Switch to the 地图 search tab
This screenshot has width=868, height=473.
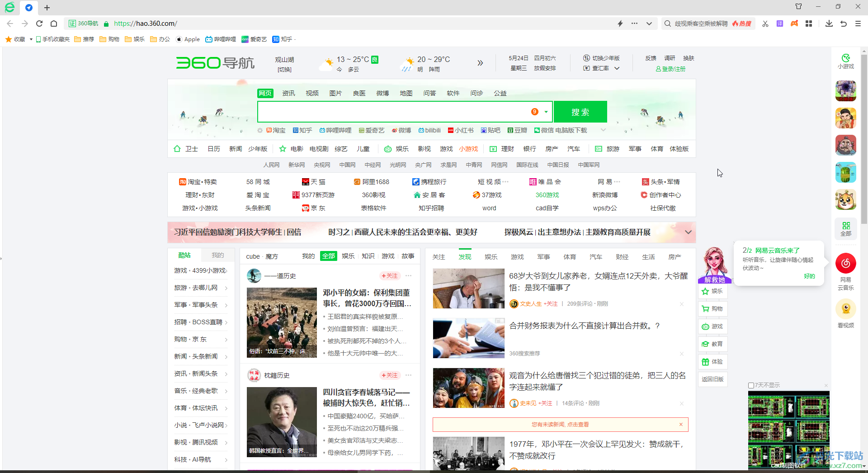click(406, 93)
